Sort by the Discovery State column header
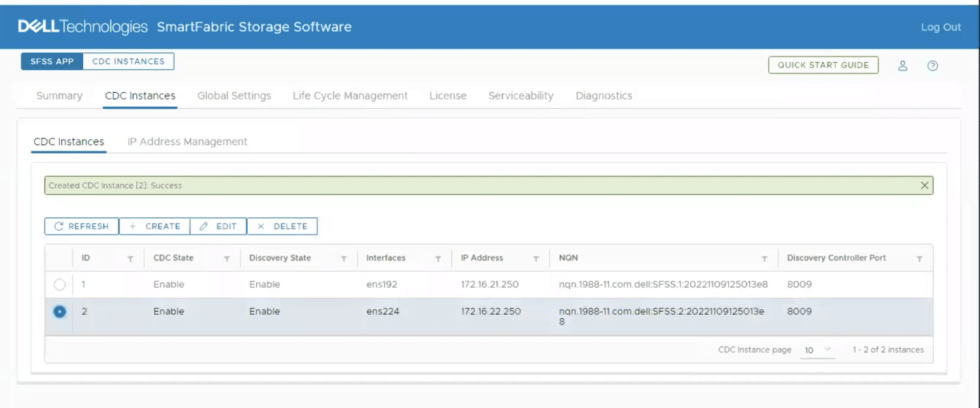 [x=280, y=258]
